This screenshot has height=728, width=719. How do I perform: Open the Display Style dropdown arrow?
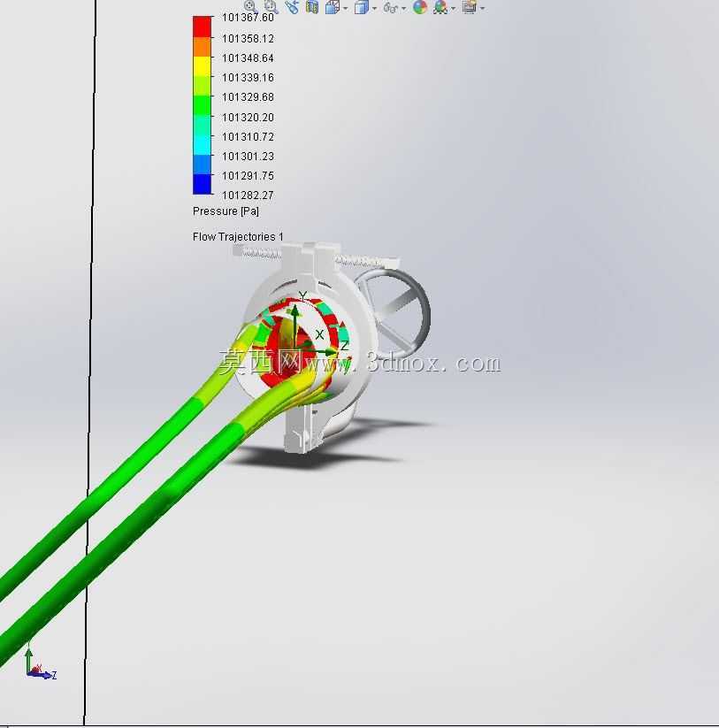pyautogui.click(x=374, y=8)
